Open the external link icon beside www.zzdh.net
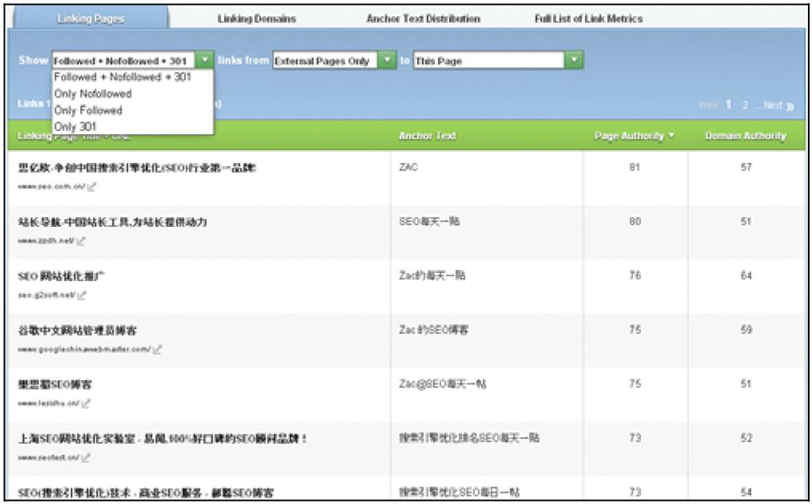Image resolution: width=812 pixels, height=504 pixels. tap(81, 241)
